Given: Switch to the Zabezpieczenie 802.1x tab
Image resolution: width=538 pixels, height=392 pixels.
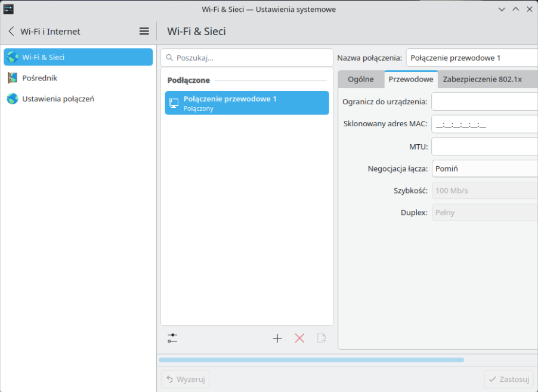Looking at the screenshot, I should pos(482,79).
